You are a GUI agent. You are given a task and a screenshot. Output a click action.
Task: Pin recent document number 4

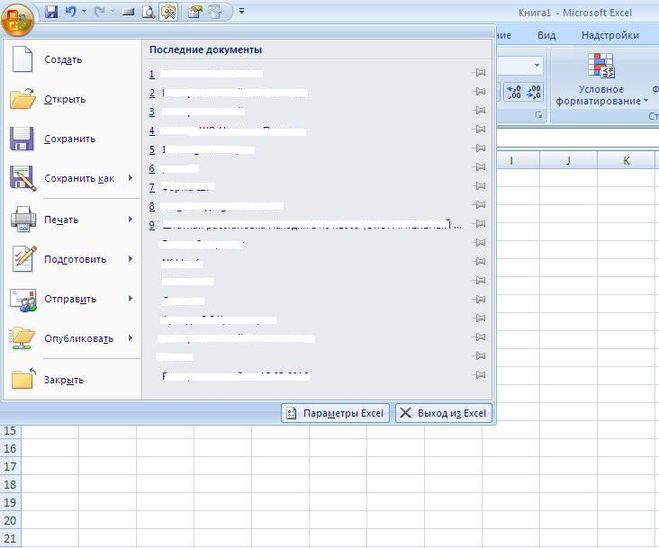[x=479, y=129]
